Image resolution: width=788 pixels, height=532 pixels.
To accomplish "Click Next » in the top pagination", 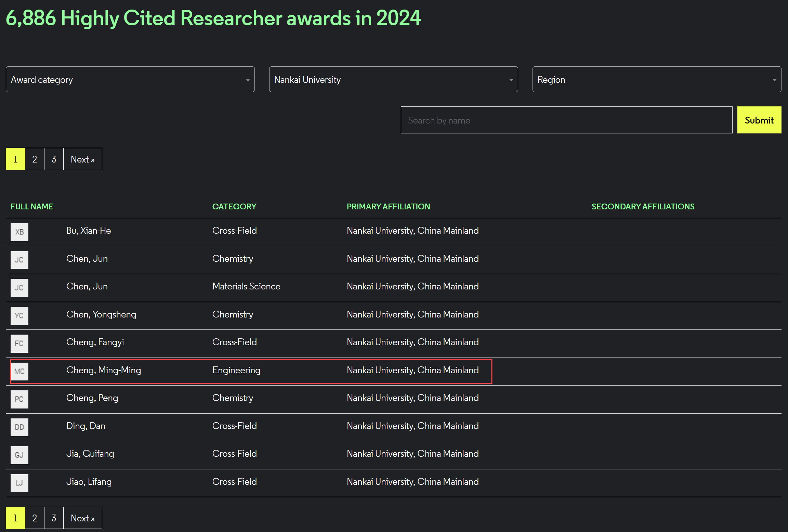I will coord(82,159).
